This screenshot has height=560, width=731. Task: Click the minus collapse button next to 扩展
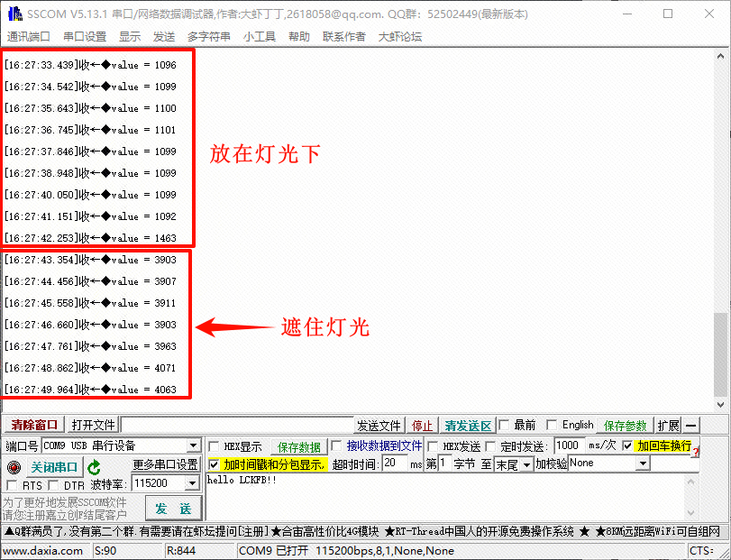click(x=690, y=426)
